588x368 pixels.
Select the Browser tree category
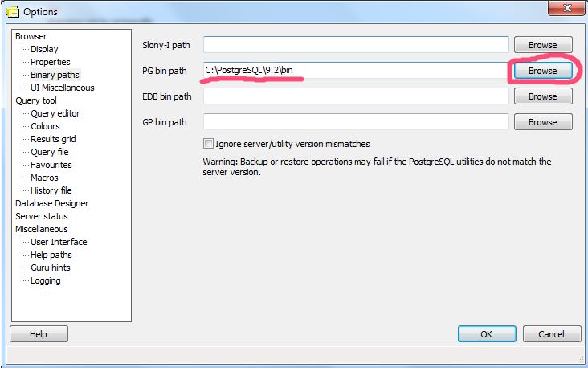tap(31, 36)
